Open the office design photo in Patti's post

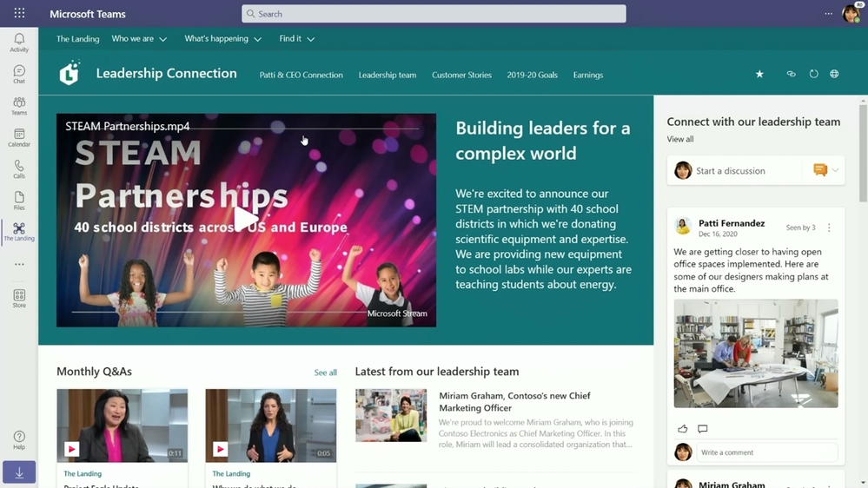pos(756,353)
